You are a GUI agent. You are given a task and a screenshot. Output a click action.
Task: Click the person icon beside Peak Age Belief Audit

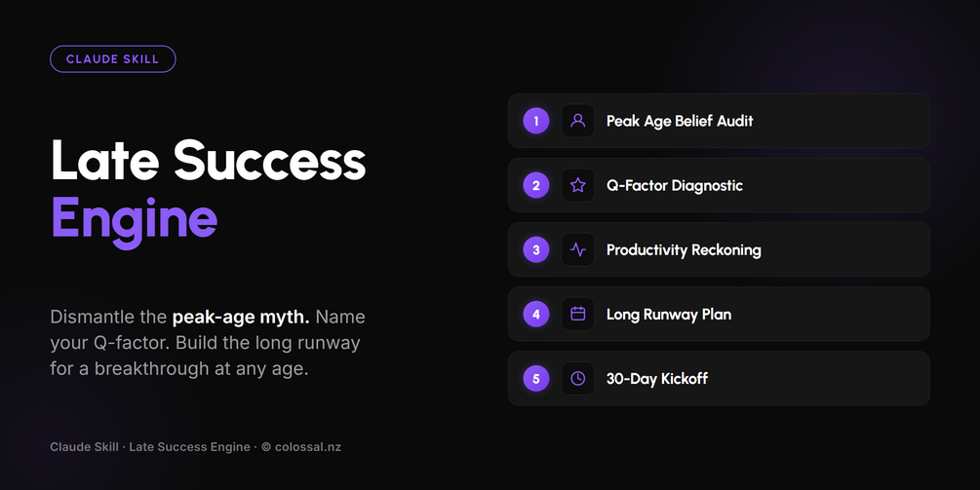(x=577, y=121)
